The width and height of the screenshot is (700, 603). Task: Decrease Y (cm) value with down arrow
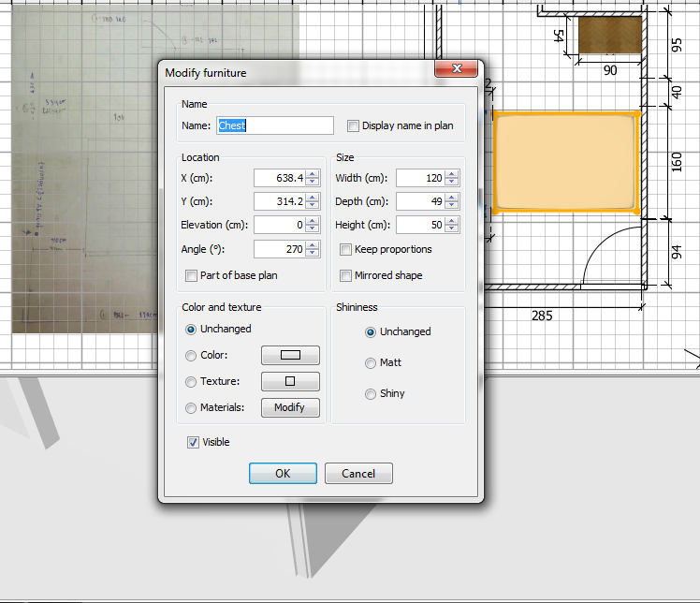[x=313, y=206]
